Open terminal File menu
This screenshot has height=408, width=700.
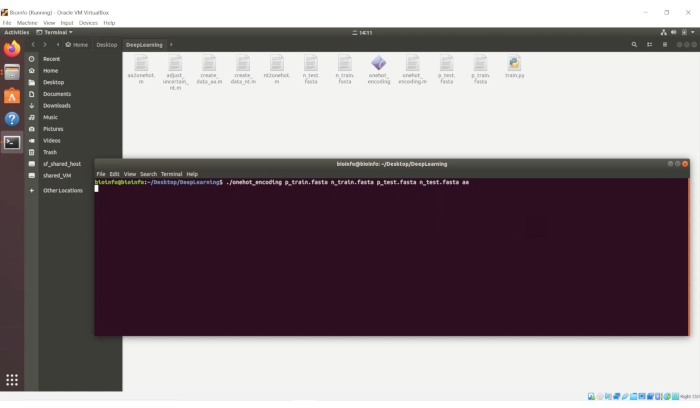(101, 174)
